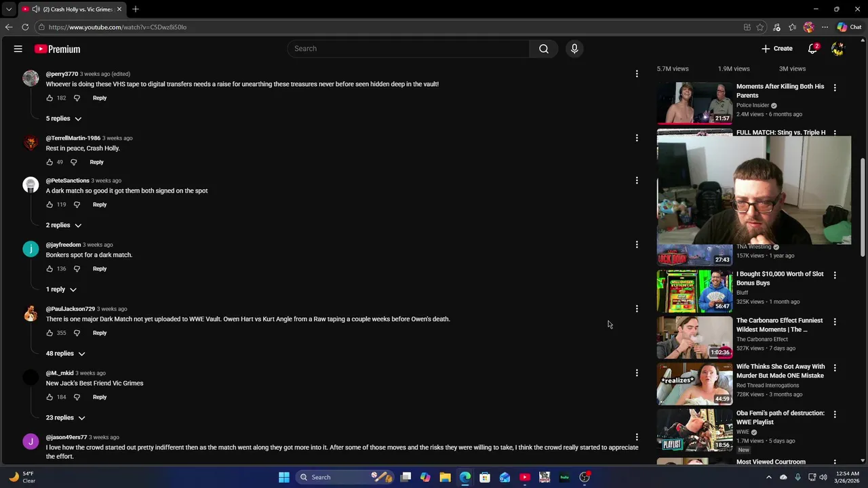Open options menu for @M._mkid comment
The image size is (868, 488).
click(637, 373)
